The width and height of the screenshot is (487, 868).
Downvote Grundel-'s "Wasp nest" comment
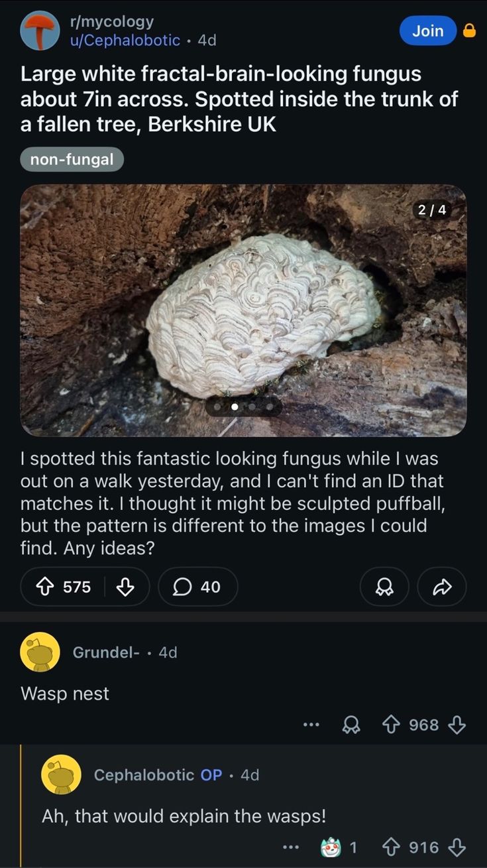pos(457,725)
